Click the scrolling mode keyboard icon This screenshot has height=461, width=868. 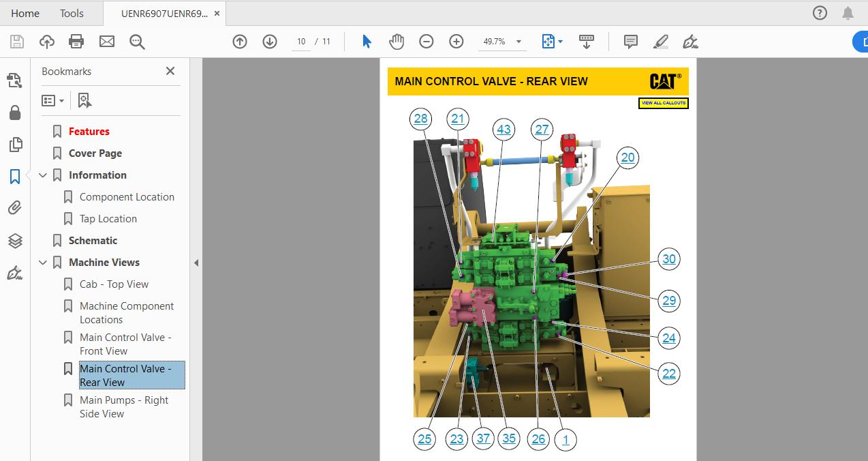(587, 42)
